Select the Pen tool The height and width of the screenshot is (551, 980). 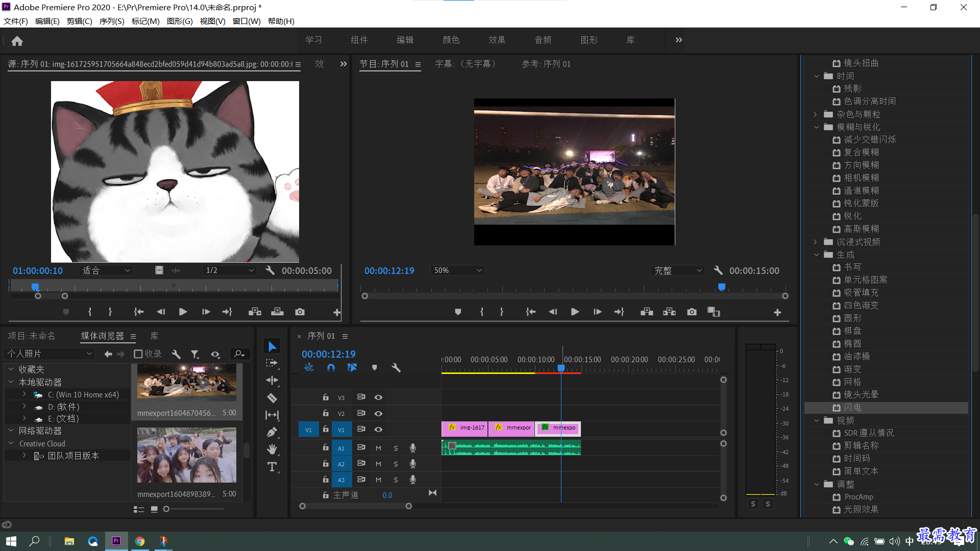[x=272, y=433]
